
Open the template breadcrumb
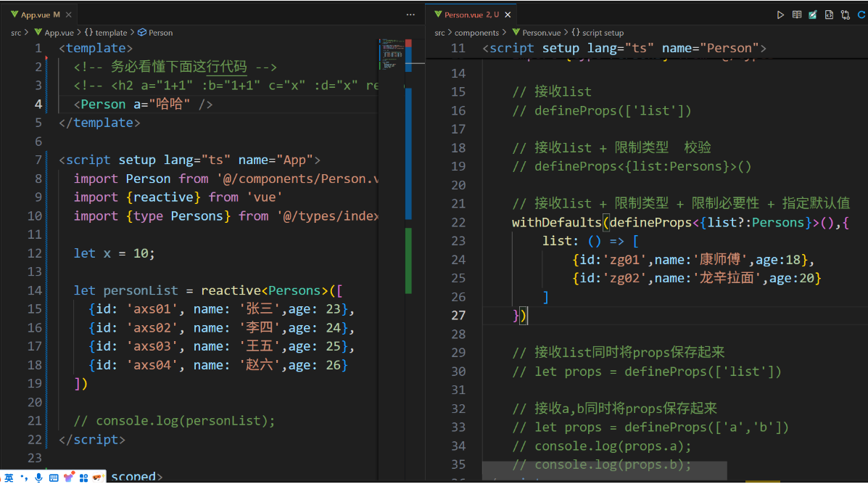tap(106, 33)
